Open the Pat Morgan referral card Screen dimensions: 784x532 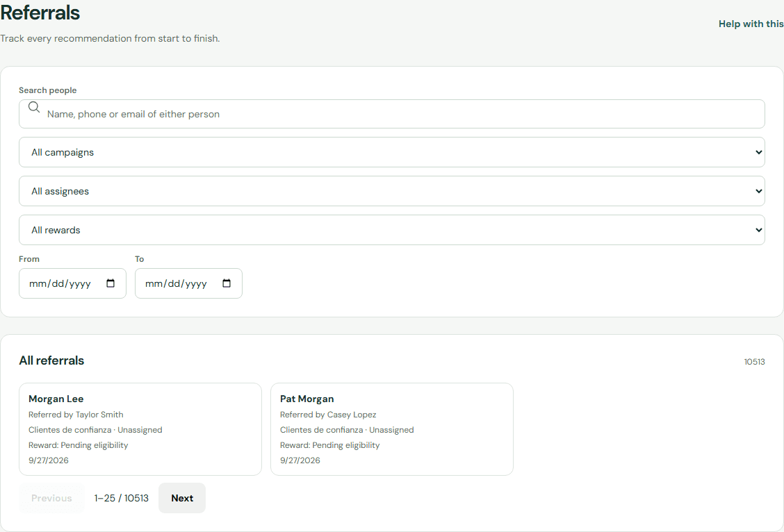click(x=392, y=429)
